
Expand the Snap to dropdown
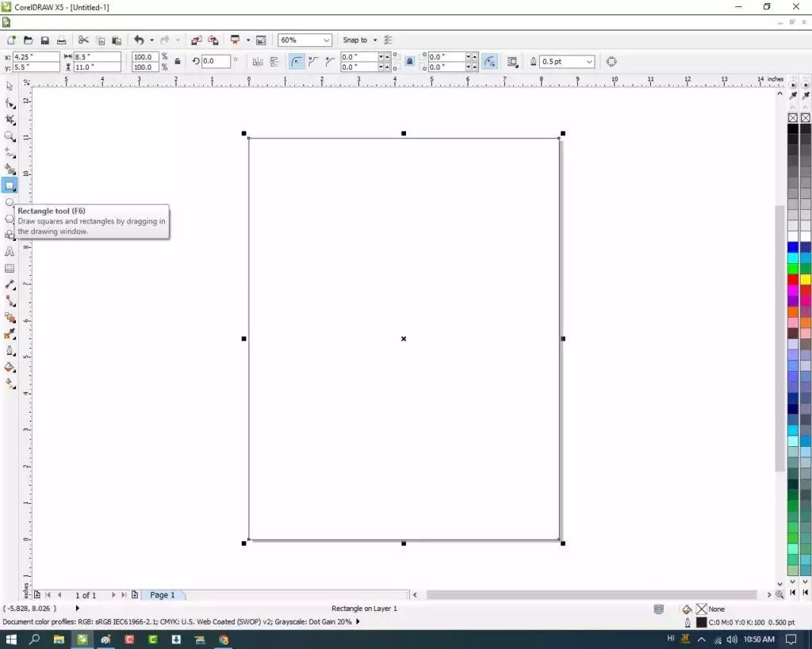point(375,40)
